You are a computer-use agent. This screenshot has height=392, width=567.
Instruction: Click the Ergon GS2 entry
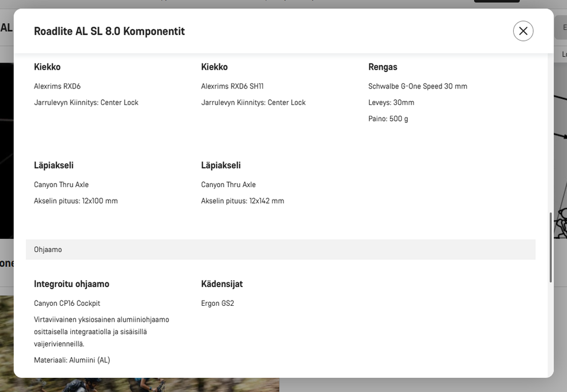218,303
